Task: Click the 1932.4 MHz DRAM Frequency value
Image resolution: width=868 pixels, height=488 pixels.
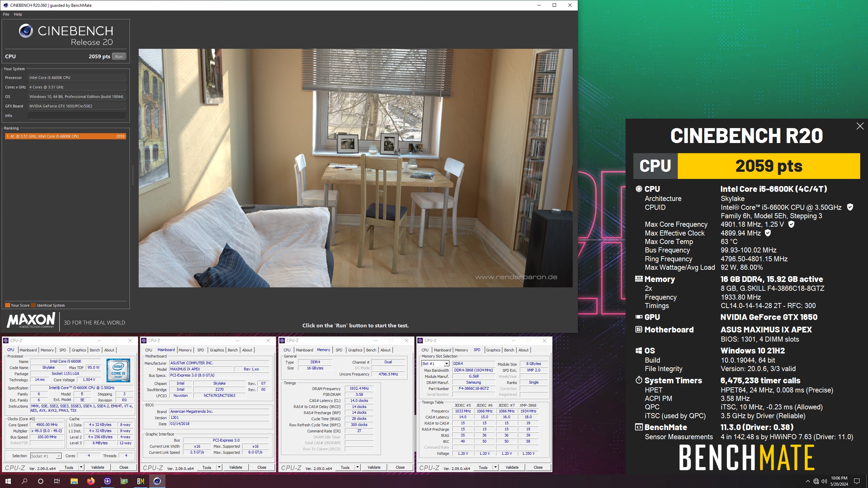Action: (x=359, y=388)
